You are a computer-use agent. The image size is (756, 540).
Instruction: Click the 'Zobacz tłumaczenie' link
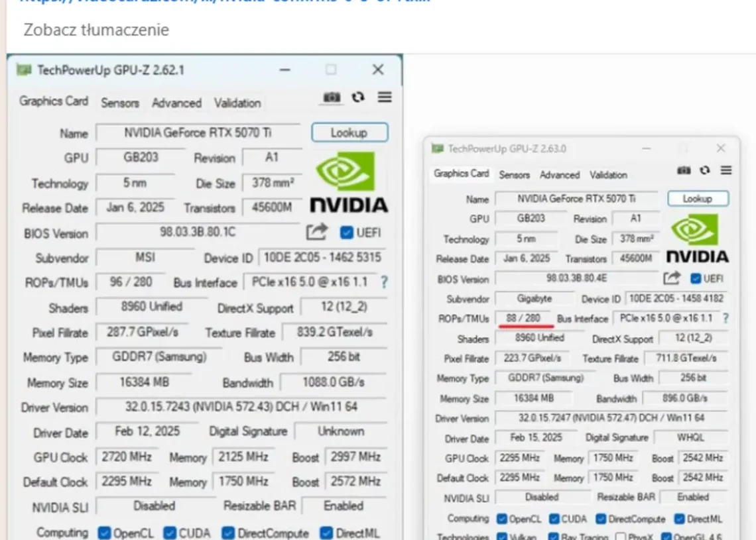[x=96, y=30]
